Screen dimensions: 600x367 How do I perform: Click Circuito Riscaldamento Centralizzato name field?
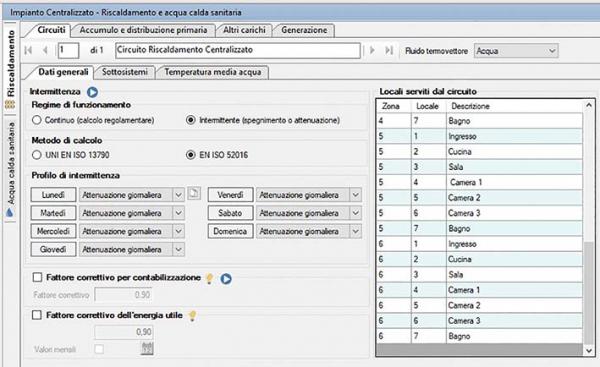(x=238, y=50)
